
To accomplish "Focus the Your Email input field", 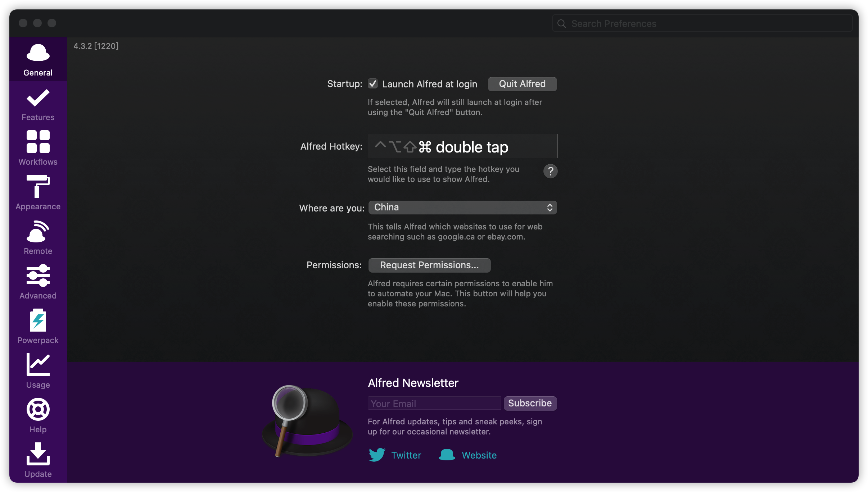I will [434, 404].
